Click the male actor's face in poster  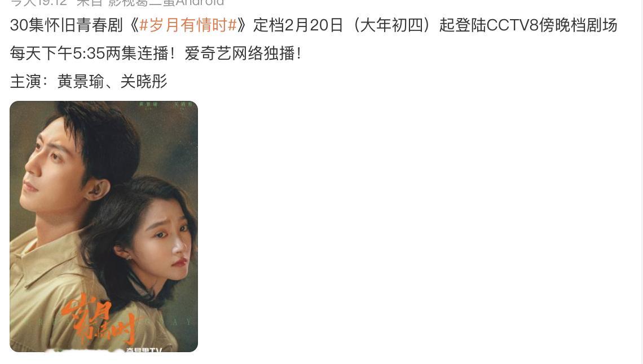pos(51,159)
